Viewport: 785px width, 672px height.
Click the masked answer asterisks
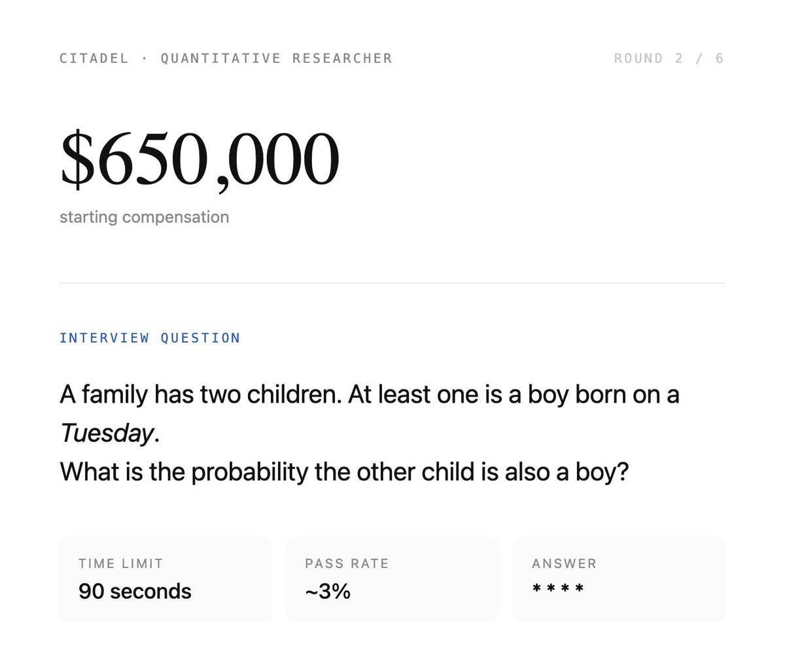(558, 589)
